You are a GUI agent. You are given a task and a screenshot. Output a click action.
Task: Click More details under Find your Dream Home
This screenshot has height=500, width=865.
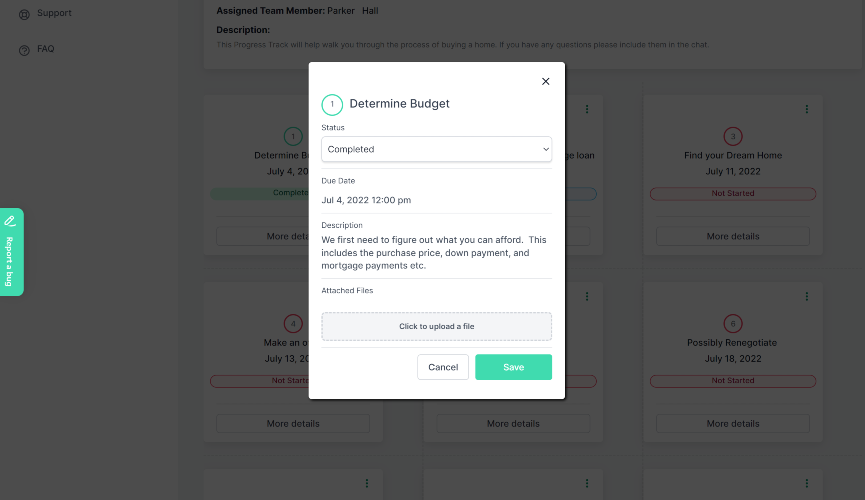tap(733, 237)
